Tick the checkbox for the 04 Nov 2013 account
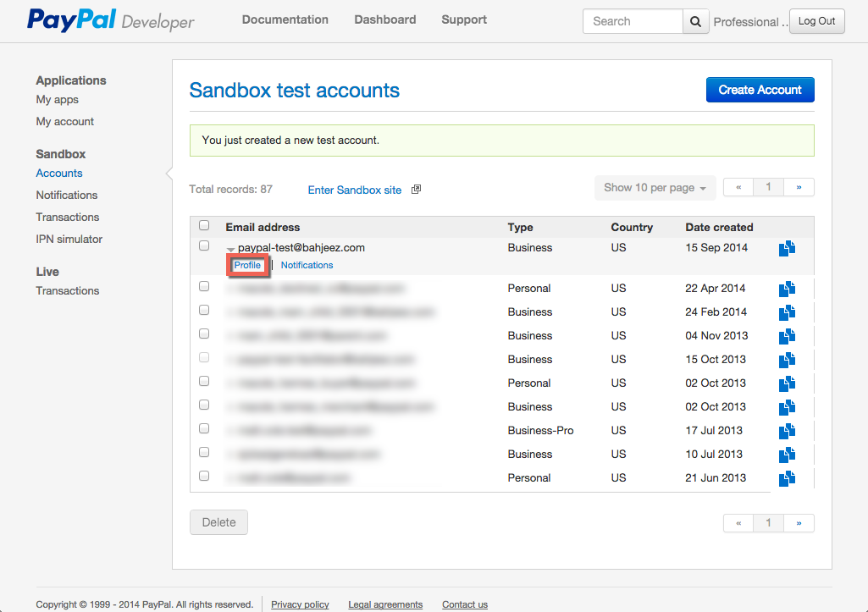This screenshot has width=868, height=612. click(204, 334)
